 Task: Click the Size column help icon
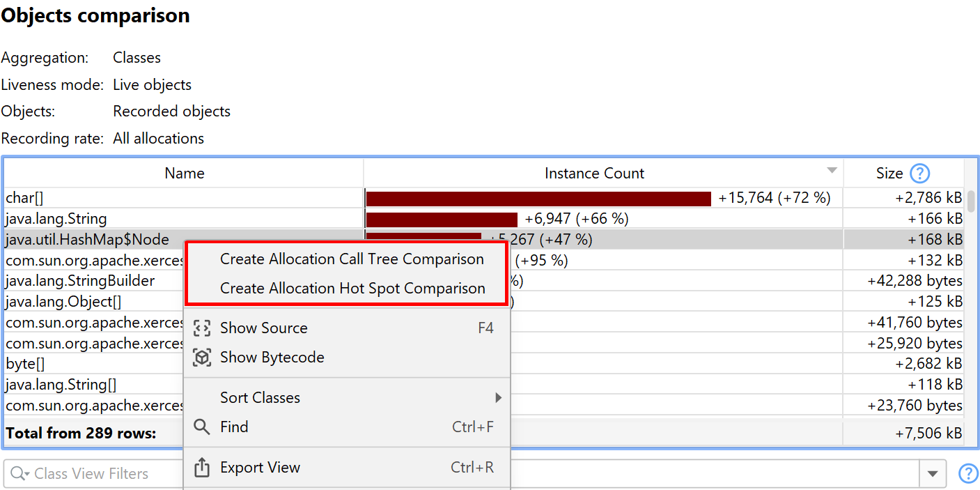click(920, 174)
